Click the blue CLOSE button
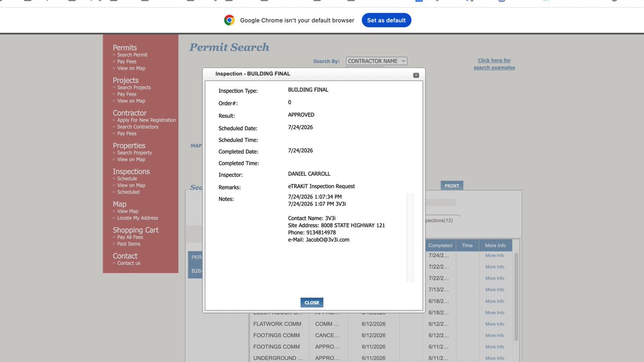Image resolution: width=644 pixels, height=362 pixels. (x=312, y=302)
